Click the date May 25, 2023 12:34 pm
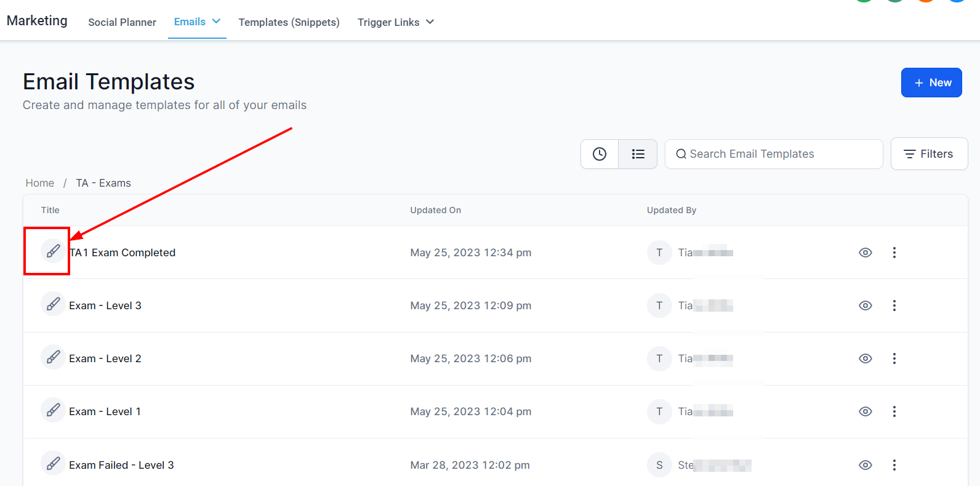 coord(471,253)
